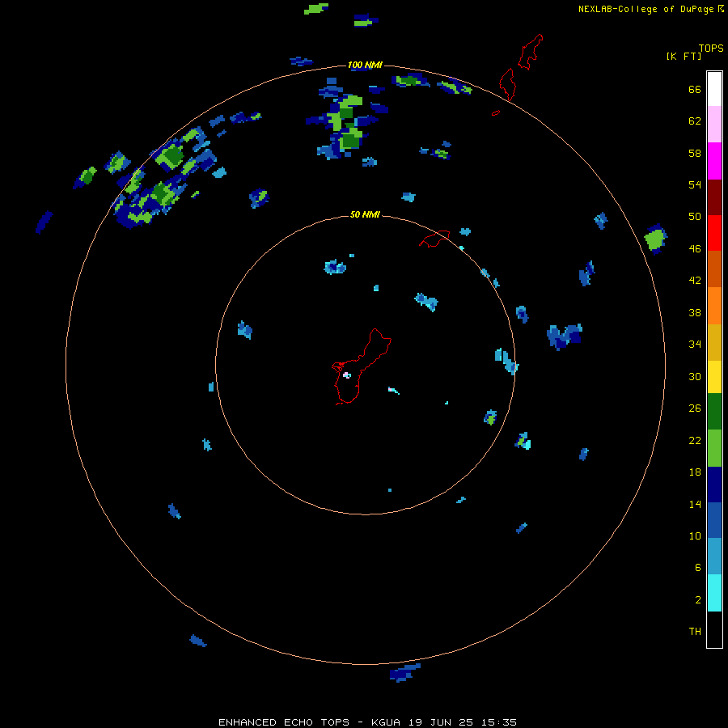Click the legend value 50
Screen dimensions: 728x728
click(695, 217)
